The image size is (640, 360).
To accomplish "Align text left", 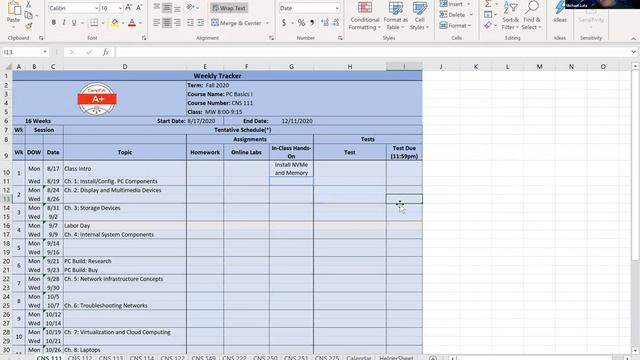I will (x=157, y=23).
